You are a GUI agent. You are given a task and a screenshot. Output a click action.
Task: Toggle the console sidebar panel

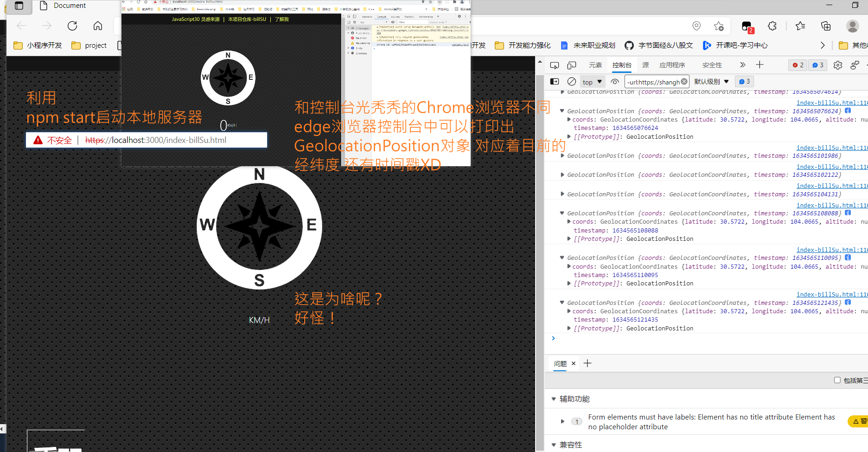(555, 82)
